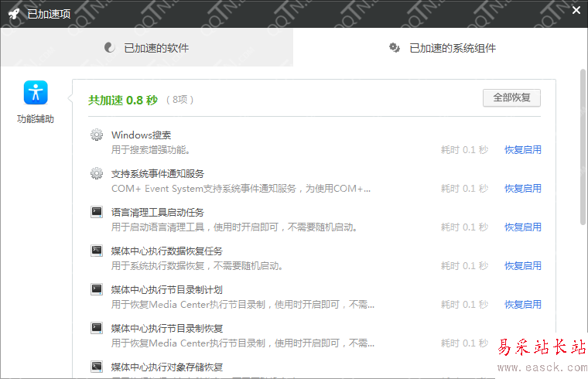
Task: Click 恢复启用 for Windows搜索
Action: [523, 150]
